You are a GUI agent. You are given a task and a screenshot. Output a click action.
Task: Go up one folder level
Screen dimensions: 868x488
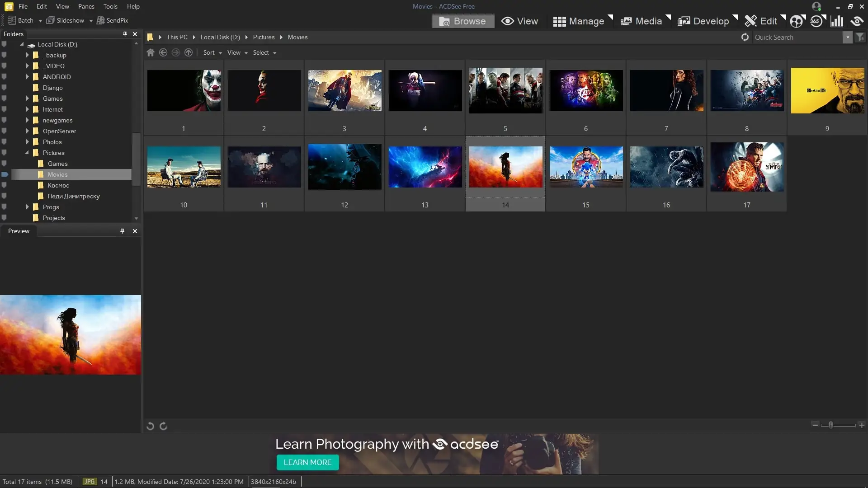pos(189,52)
